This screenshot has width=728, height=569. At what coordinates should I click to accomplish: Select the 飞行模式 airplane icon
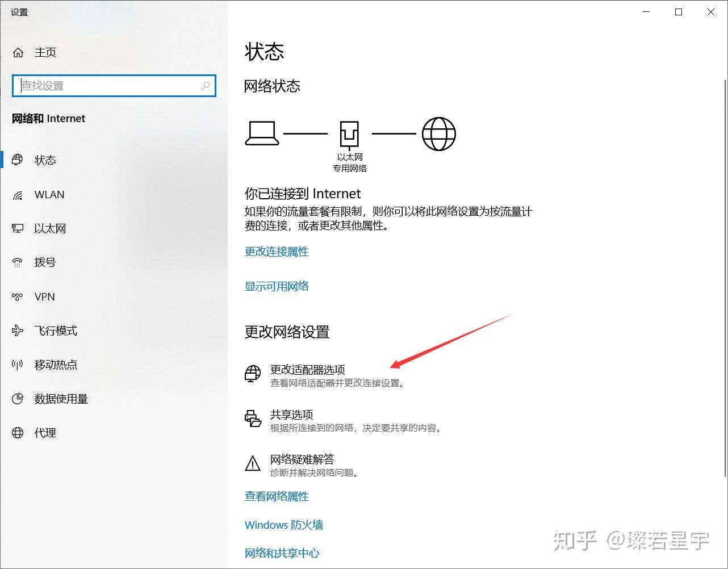point(18,330)
